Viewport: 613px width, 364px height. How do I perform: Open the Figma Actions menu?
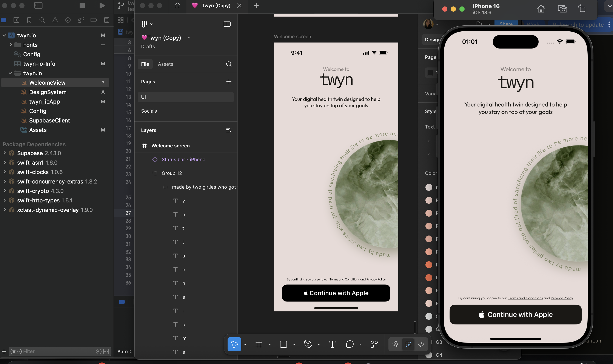[374, 344]
